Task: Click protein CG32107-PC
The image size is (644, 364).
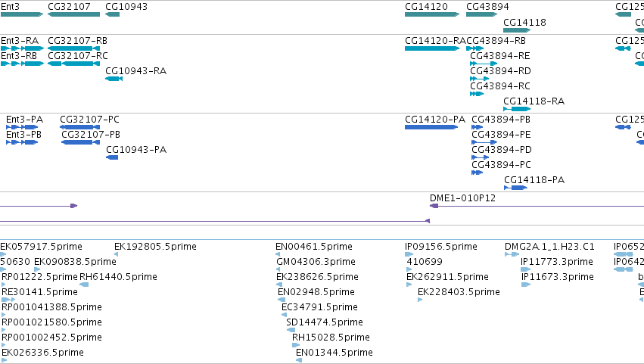Action: [80, 127]
